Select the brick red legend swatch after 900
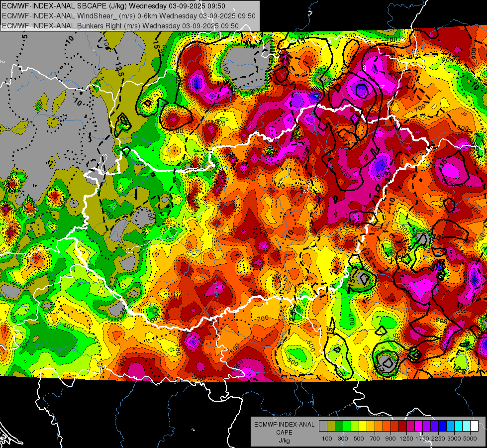487x448 pixels. 395,426
